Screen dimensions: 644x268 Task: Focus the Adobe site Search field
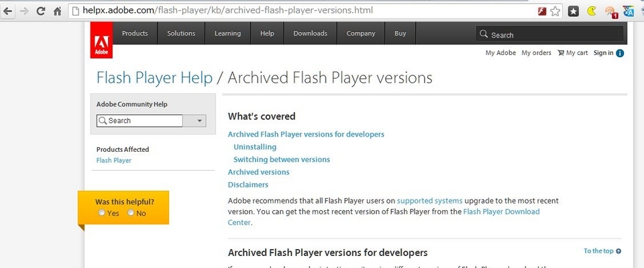click(x=550, y=34)
